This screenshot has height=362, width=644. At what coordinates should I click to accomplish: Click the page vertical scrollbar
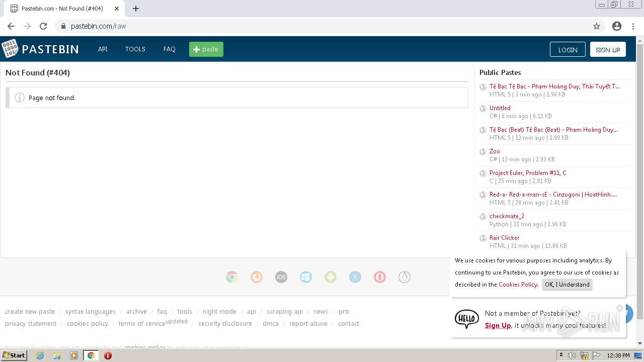[x=640, y=181]
